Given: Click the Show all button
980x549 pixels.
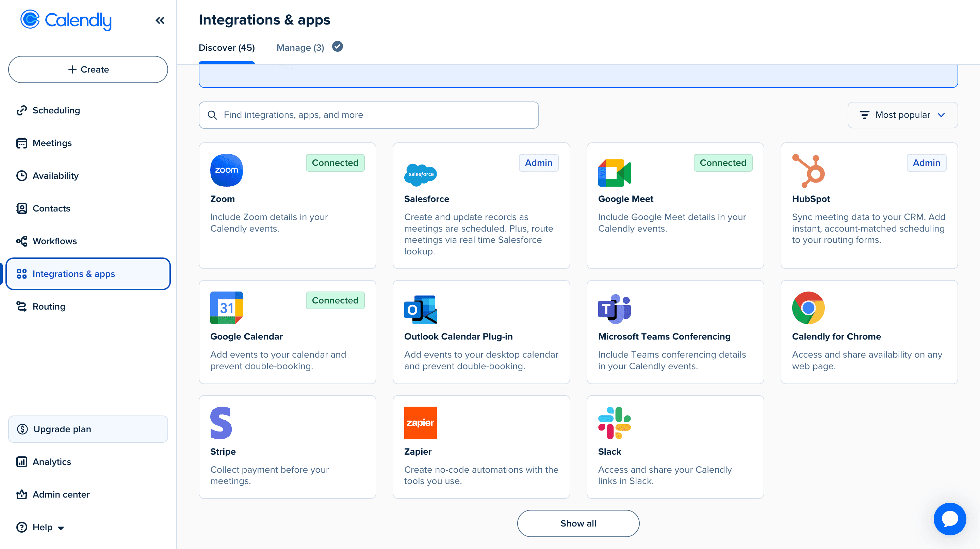Looking at the screenshot, I should (578, 523).
